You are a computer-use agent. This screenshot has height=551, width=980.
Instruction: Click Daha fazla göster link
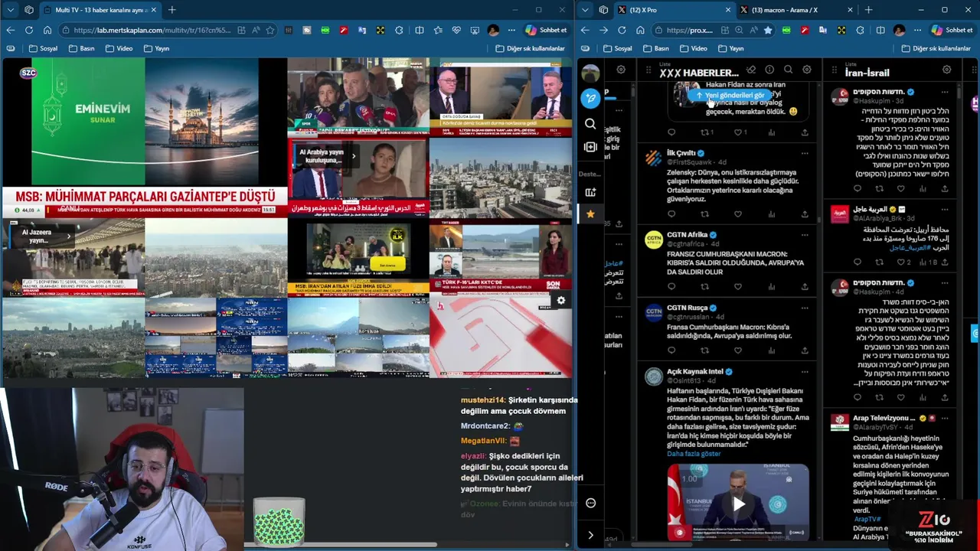click(694, 454)
